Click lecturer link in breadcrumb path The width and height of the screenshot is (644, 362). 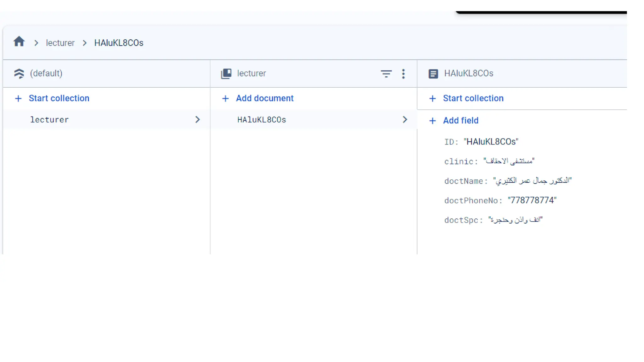[60, 43]
